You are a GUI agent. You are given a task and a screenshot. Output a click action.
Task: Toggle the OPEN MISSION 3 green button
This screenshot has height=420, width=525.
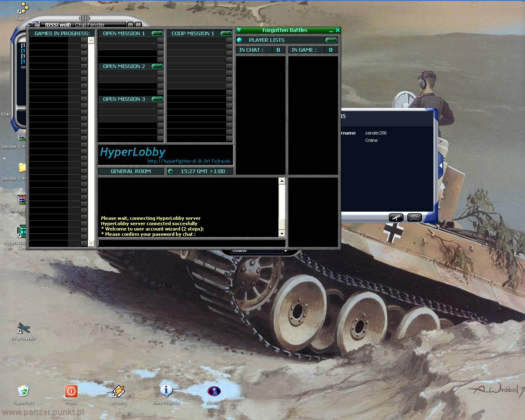click(x=157, y=99)
